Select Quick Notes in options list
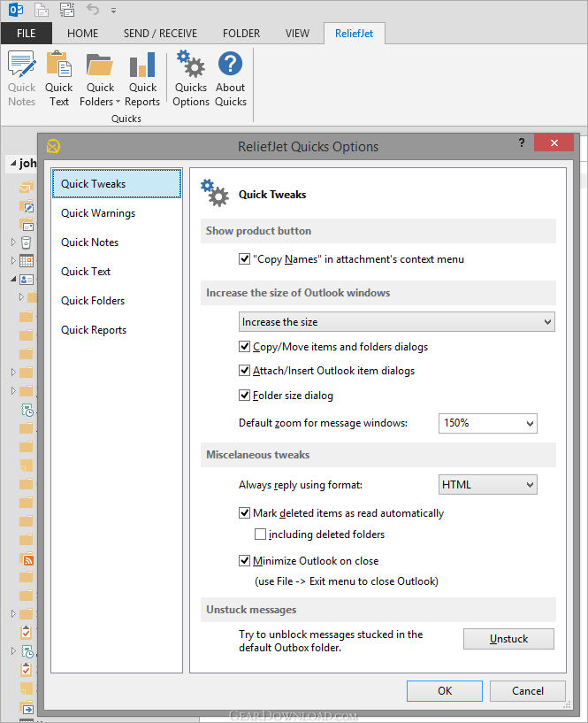 (x=117, y=242)
